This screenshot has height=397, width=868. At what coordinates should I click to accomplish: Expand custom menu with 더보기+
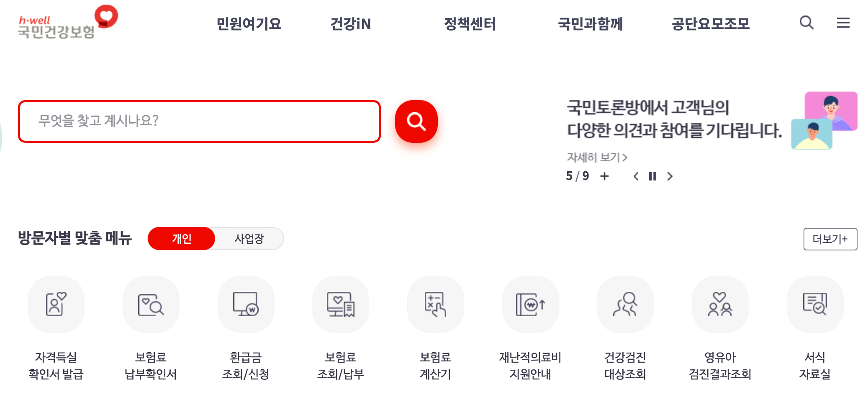[830, 239]
